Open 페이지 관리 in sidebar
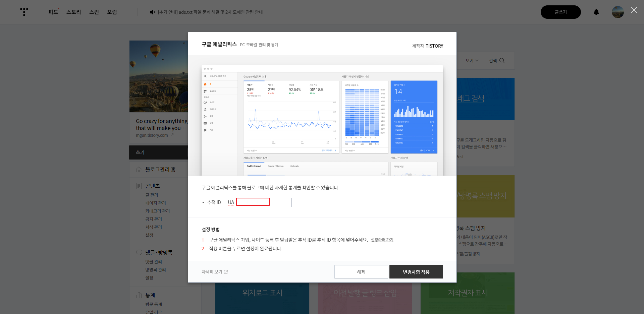The height and width of the screenshot is (314, 644). pos(156,203)
